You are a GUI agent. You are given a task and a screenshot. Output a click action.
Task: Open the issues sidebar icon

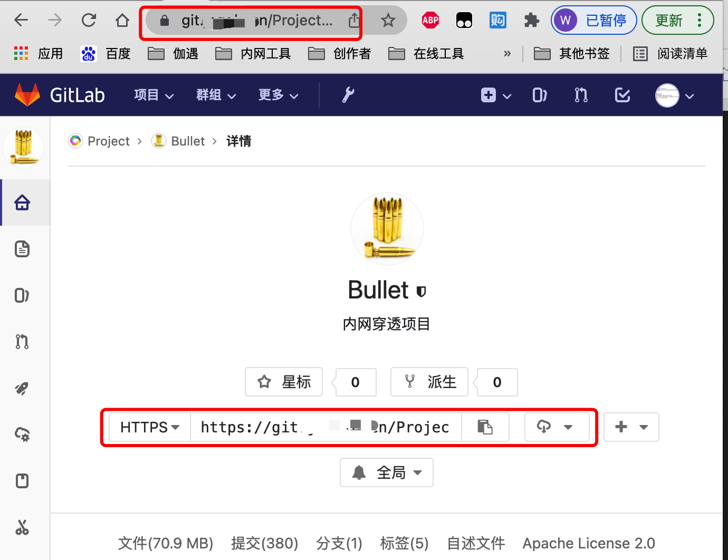22,295
